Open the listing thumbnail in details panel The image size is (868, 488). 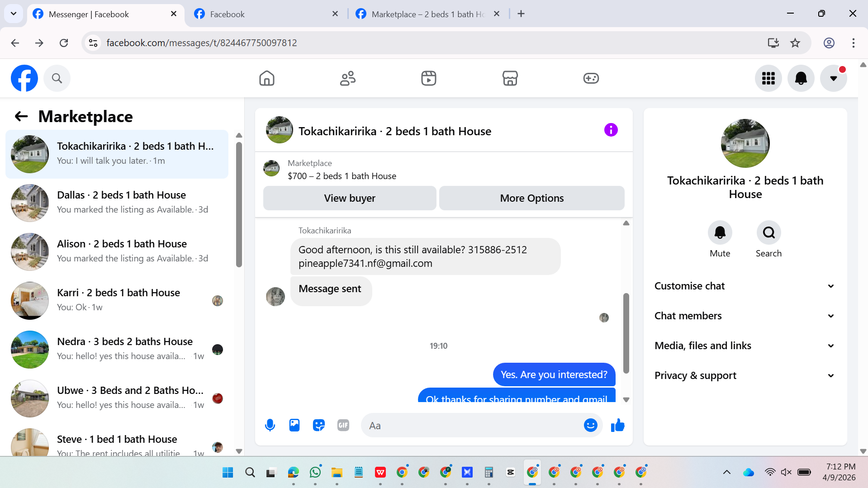click(x=745, y=143)
